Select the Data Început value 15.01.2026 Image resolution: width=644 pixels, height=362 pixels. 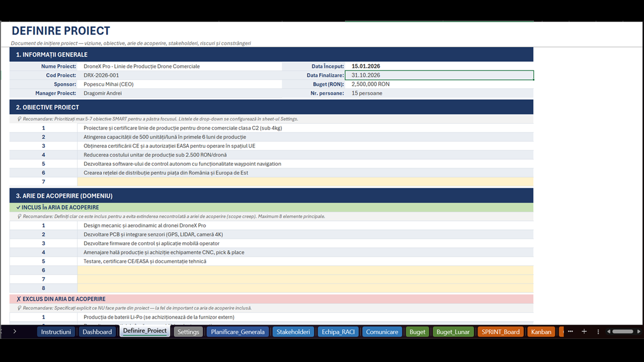439,66
